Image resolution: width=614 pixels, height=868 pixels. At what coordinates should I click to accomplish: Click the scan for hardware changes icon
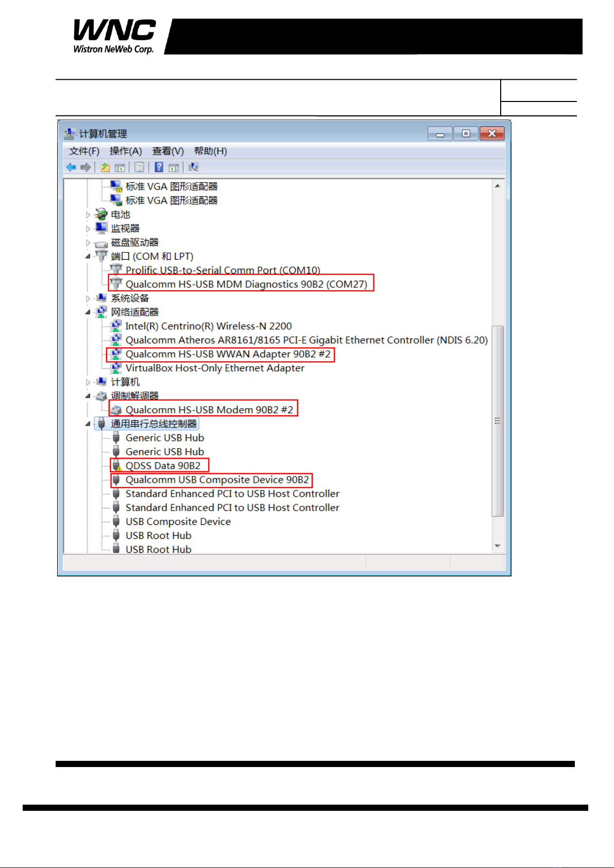click(x=194, y=167)
